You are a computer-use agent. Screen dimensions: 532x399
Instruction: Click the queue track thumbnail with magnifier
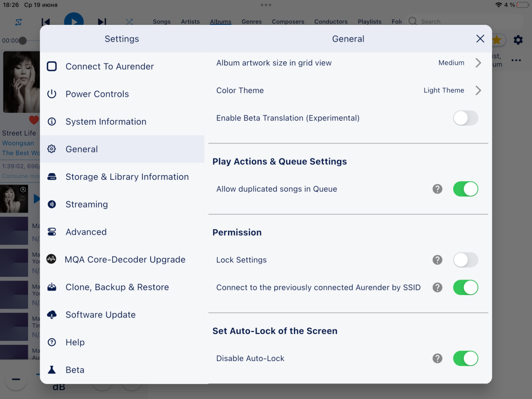tap(14, 199)
